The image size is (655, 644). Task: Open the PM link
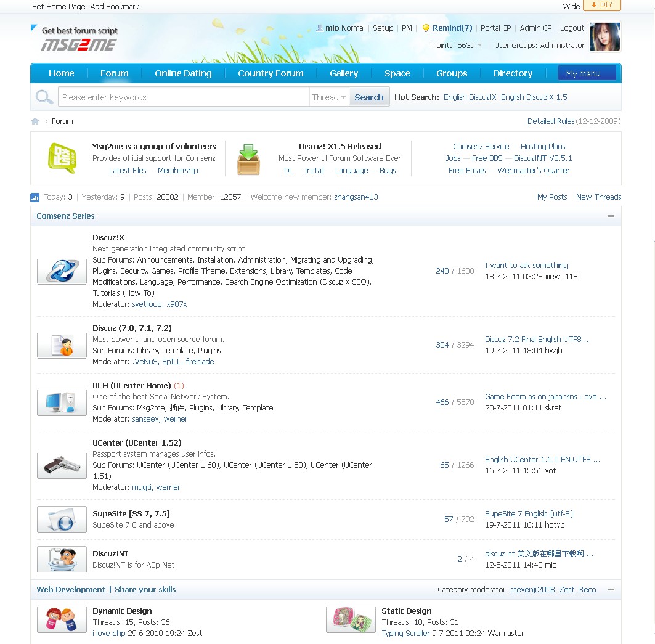tap(407, 28)
